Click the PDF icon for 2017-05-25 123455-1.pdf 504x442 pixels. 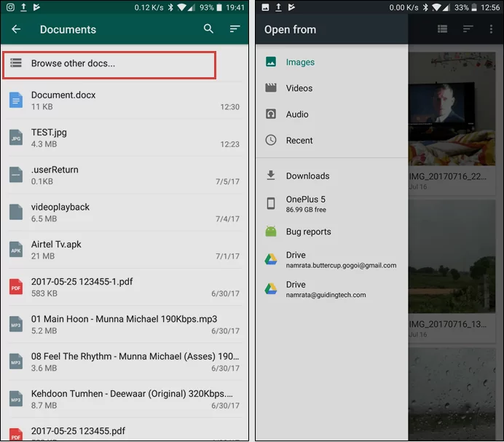click(16, 287)
